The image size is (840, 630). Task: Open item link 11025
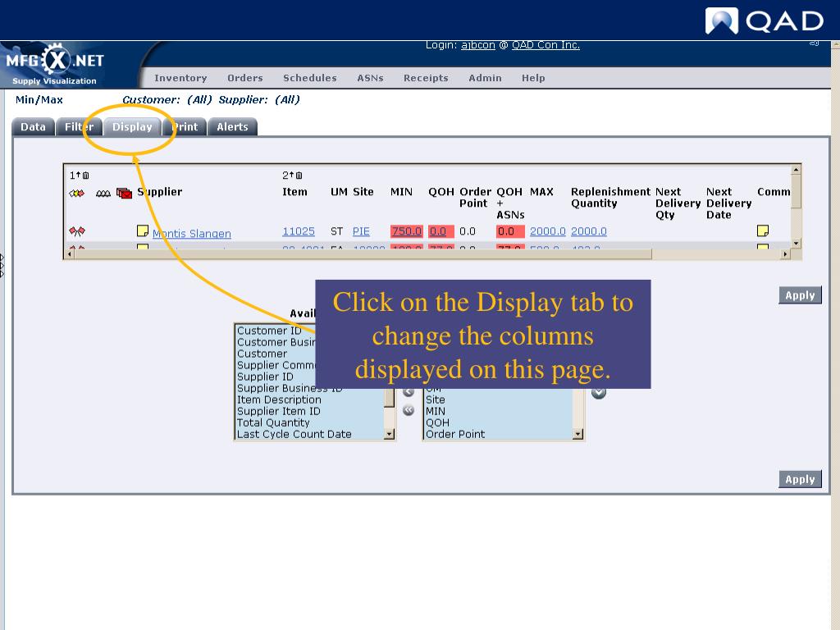pyautogui.click(x=299, y=231)
